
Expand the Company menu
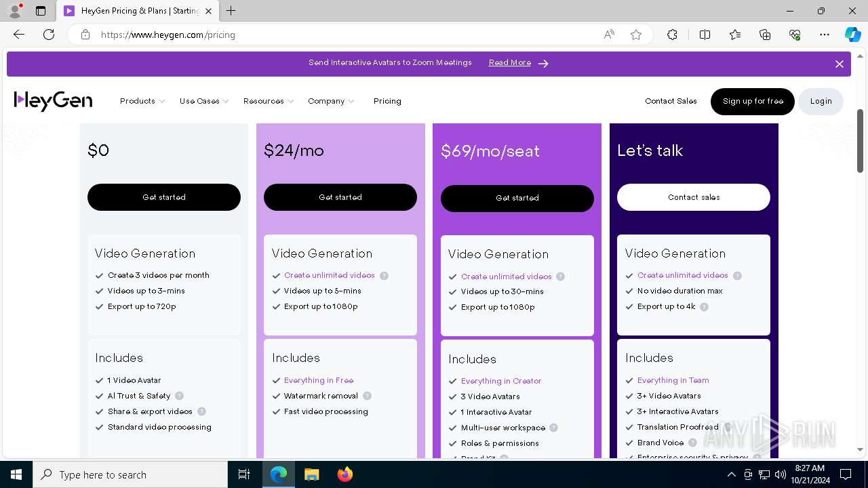click(331, 101)
